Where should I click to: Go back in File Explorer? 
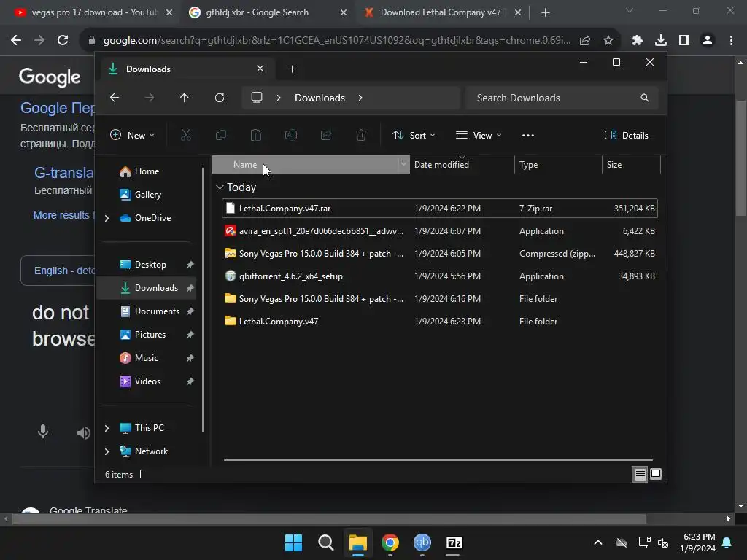[x=115, y=98]
